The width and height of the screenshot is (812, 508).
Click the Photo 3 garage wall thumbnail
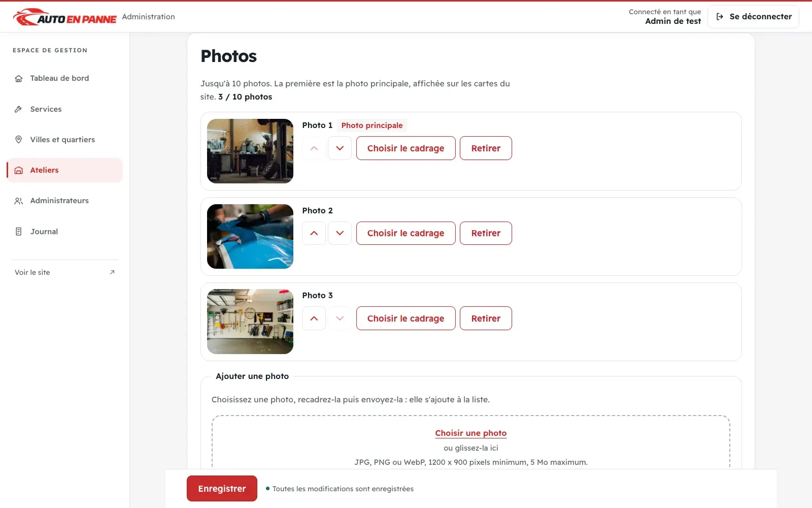[250, 322]
